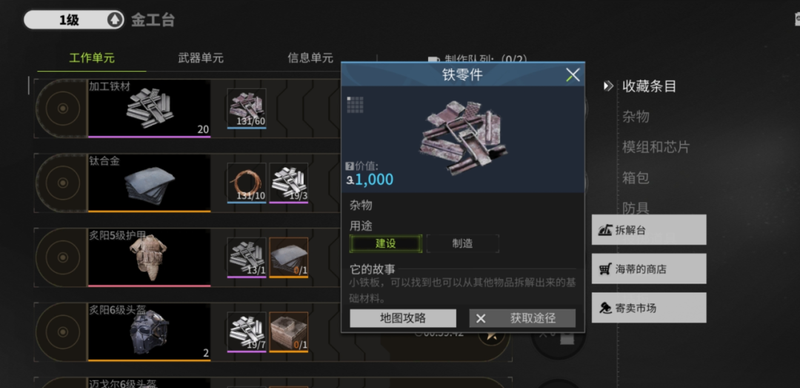800x388 pixels.
Task: Click the titanium plate ingredient in armor row
Action: coord(289,257)
